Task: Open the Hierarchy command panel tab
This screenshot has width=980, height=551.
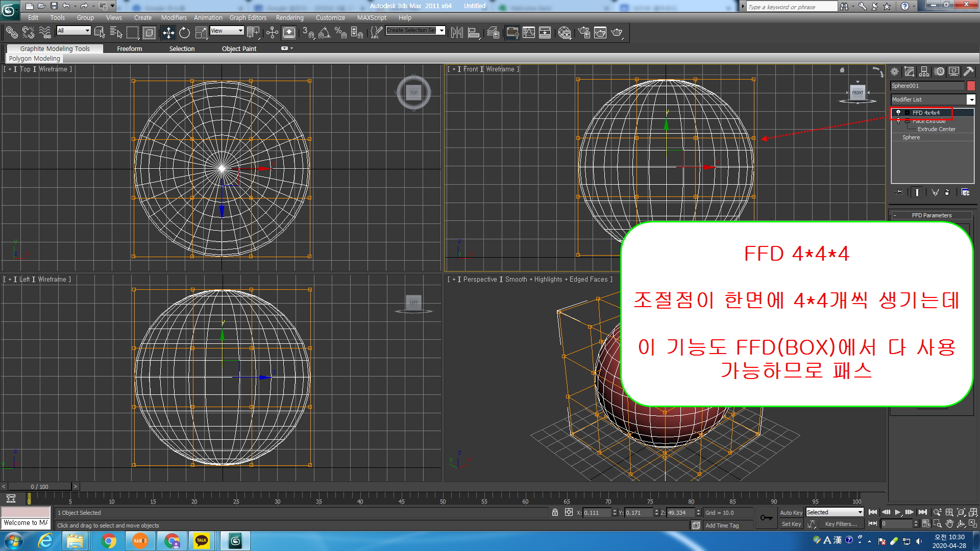Action: click(x=924, y=71)
